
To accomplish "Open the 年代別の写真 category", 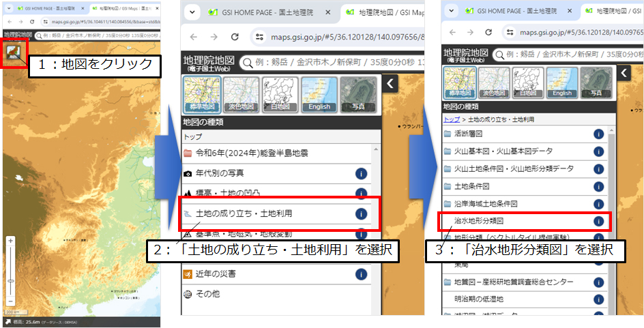I will pyautogui.click(x=277, y=173).
